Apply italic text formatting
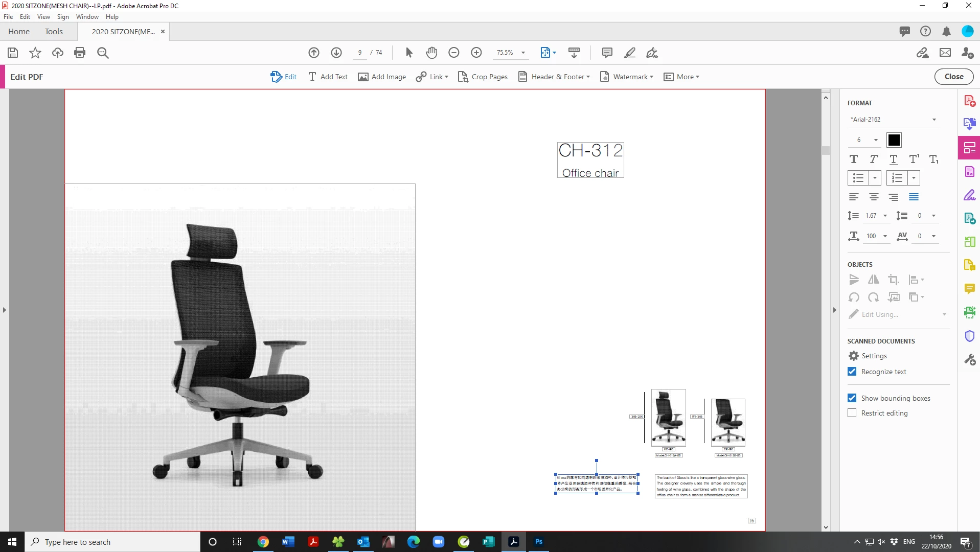980x552 pixels. pyautogui.click(x=874, y=159)
